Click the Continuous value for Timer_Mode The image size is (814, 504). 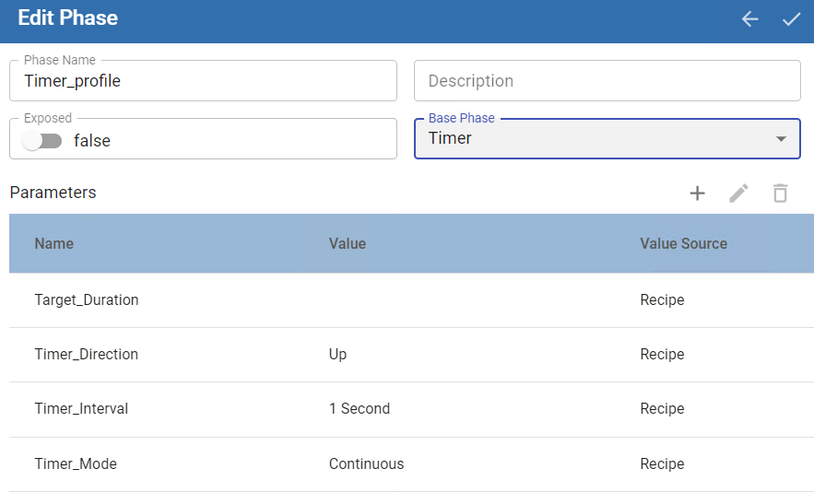[366, 464]
